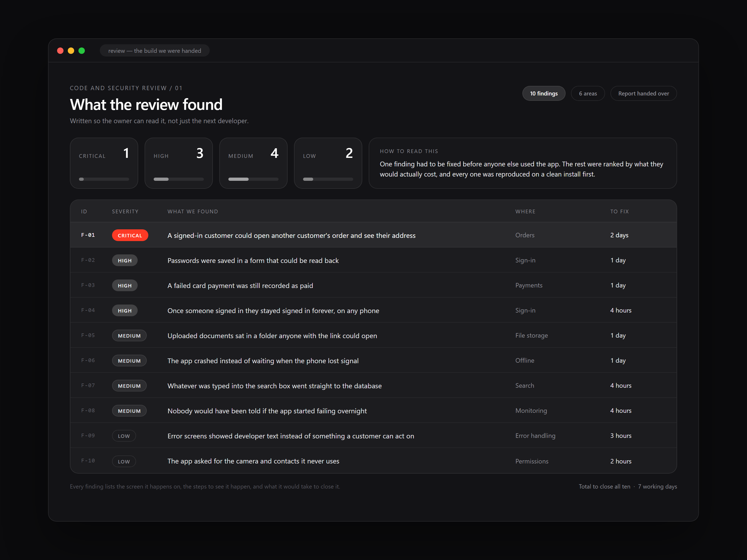Select the Critical summary card
The width and height of the screenshot is (747, 560).
point(104,163)
